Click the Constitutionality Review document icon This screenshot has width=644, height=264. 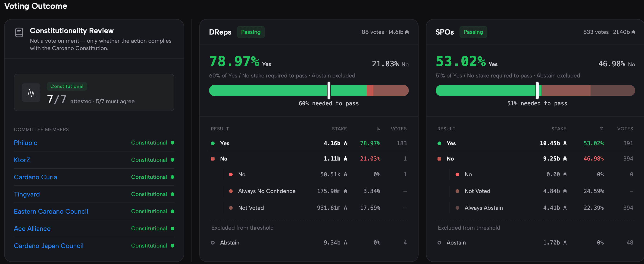click(19, 32)
